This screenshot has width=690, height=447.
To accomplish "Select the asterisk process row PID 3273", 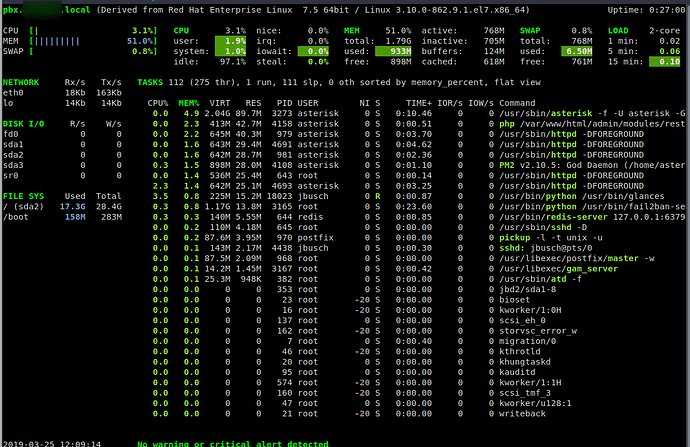I will pyautogui.click(x=416, y=114).
